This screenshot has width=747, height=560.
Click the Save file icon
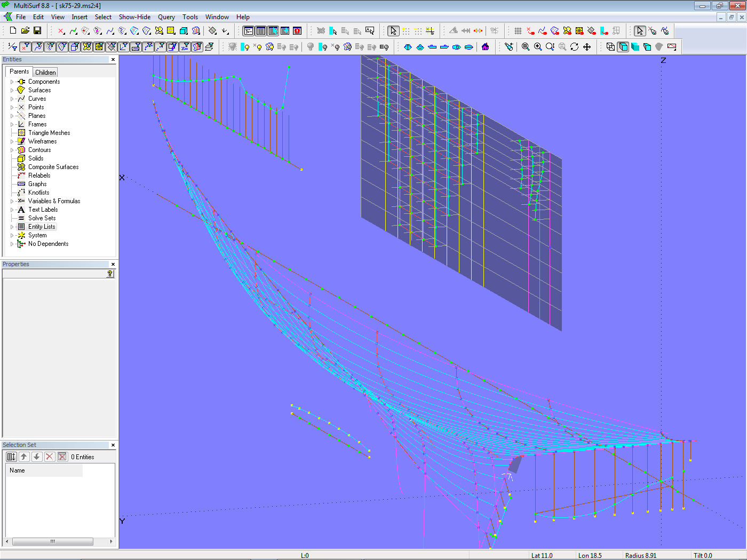click(37, 31)
